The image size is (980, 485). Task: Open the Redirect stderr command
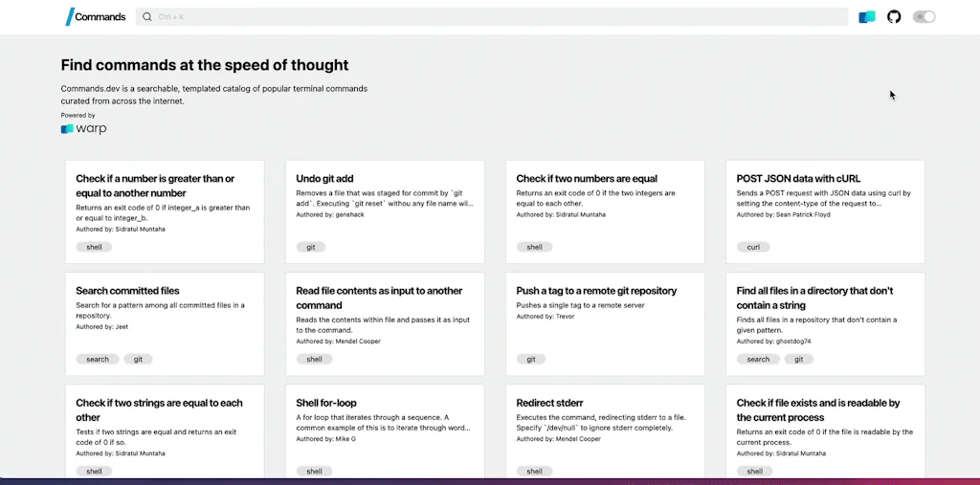548,403
